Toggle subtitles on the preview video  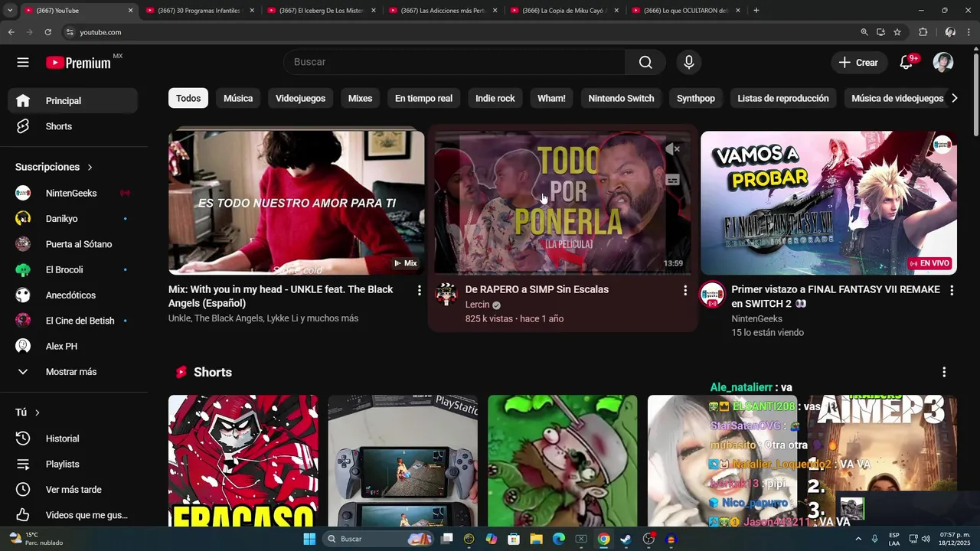[x=672, y=181]
